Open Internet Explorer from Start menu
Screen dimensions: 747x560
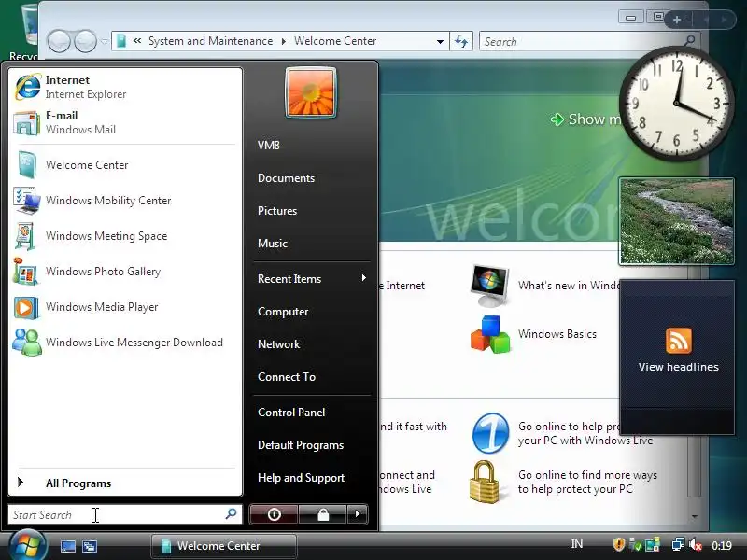click(125, 87)
